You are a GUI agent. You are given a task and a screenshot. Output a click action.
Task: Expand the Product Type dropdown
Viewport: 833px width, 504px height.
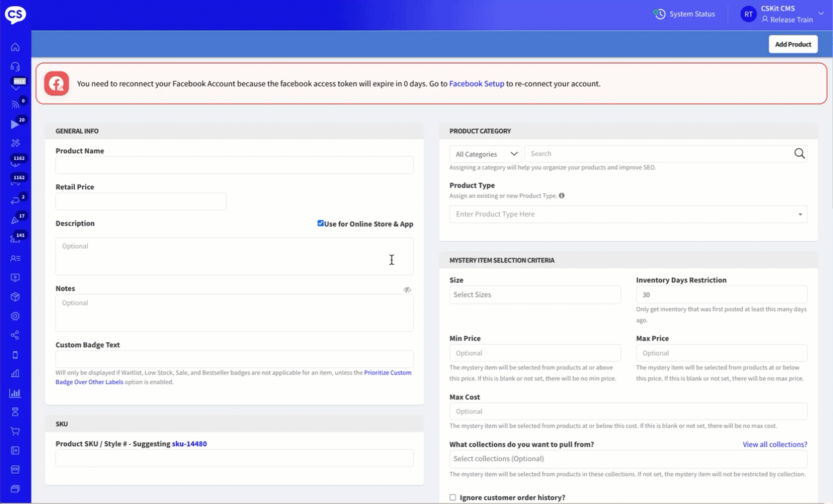[800, 214]
